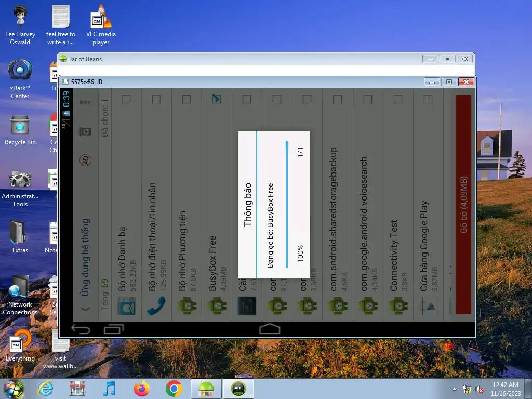Image resolution: width=532 pixels, height=399 pixels.
Task: Click 'Ứng dụng hệ thống' header title
Action: pos(86,258)
